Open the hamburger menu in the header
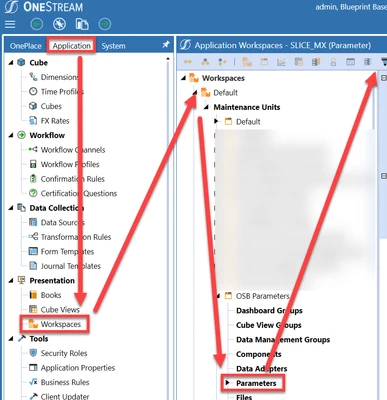Screen dimensions: 387x400 tap(10, 24)
